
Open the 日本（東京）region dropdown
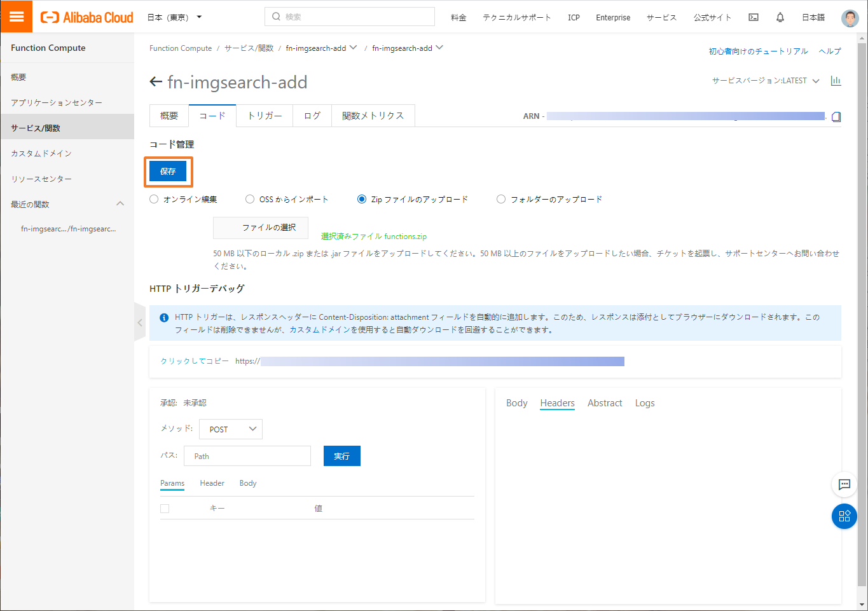pyautogui.click(x=174, y=17)
